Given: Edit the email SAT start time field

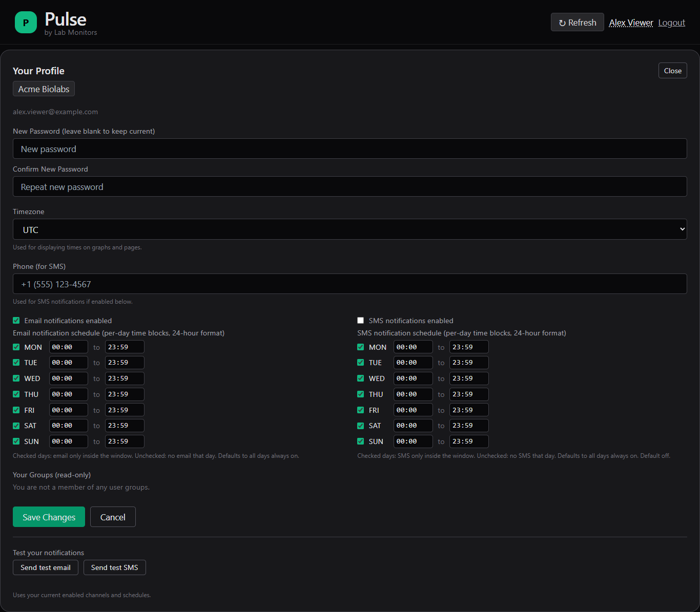Looking at the screenshot, I should [x=69, y=426].
